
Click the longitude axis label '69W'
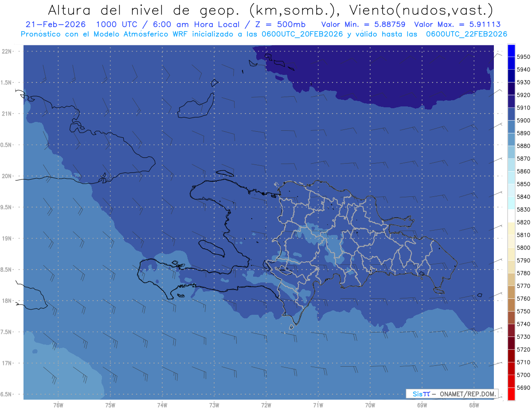[422, 405]
